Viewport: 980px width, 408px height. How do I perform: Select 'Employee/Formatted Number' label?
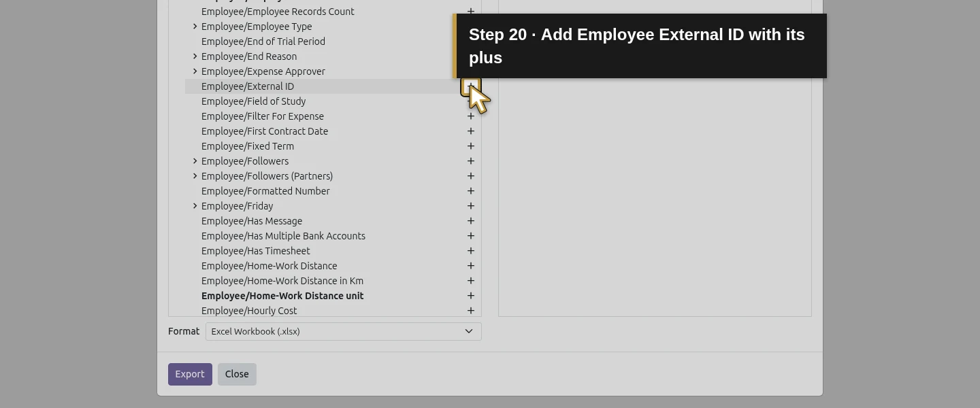[265, 191]
